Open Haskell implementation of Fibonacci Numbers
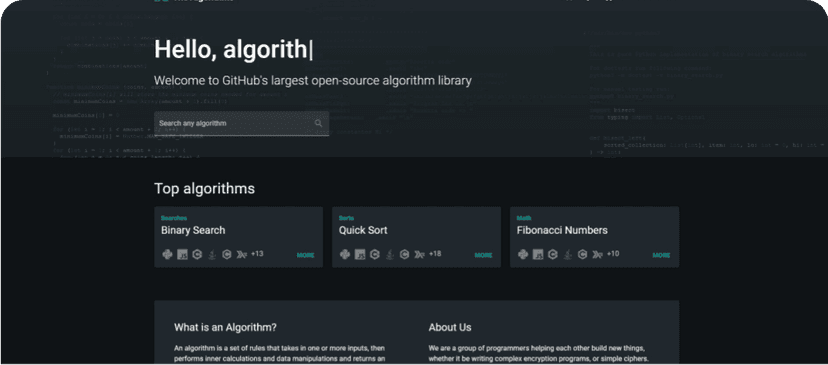 [598, 255]
